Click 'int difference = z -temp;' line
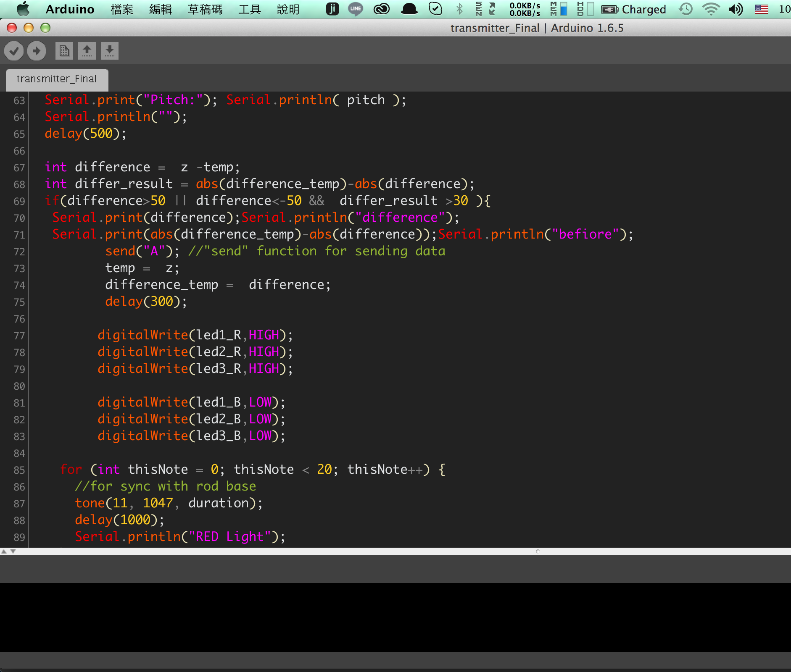Image resolution: width=791 pixels, height=672 pixels. (142, 167)
